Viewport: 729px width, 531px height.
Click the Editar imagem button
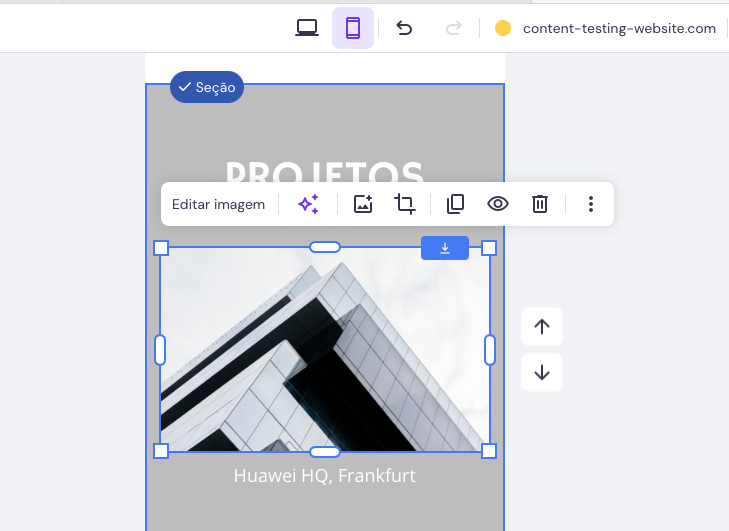coord(219,205)
